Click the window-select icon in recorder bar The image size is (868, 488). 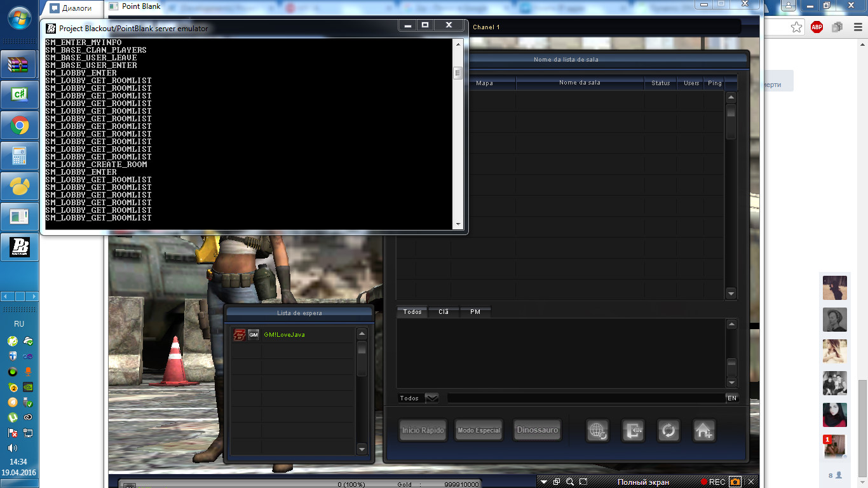coord(557,482)
